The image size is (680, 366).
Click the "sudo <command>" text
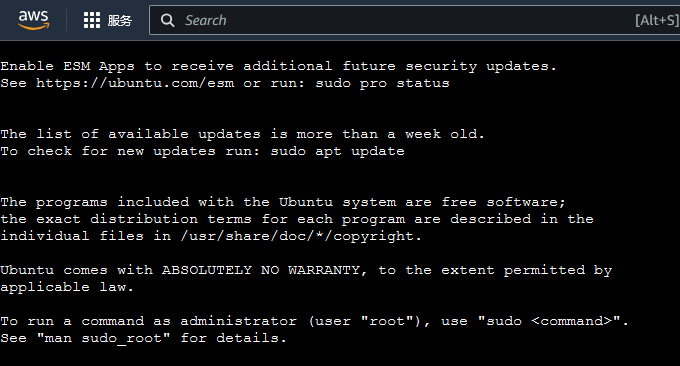pyautogui.click(x=550, y=321)
